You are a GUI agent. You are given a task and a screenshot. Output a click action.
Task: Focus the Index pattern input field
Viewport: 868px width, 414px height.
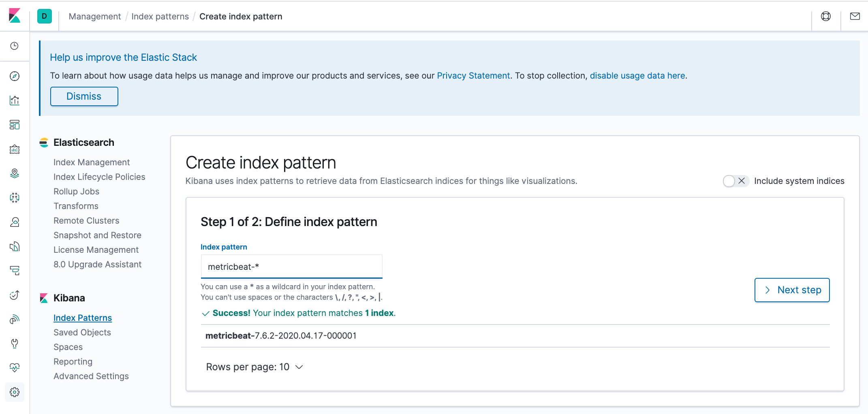pyautogui.click(x=291, y=267)
